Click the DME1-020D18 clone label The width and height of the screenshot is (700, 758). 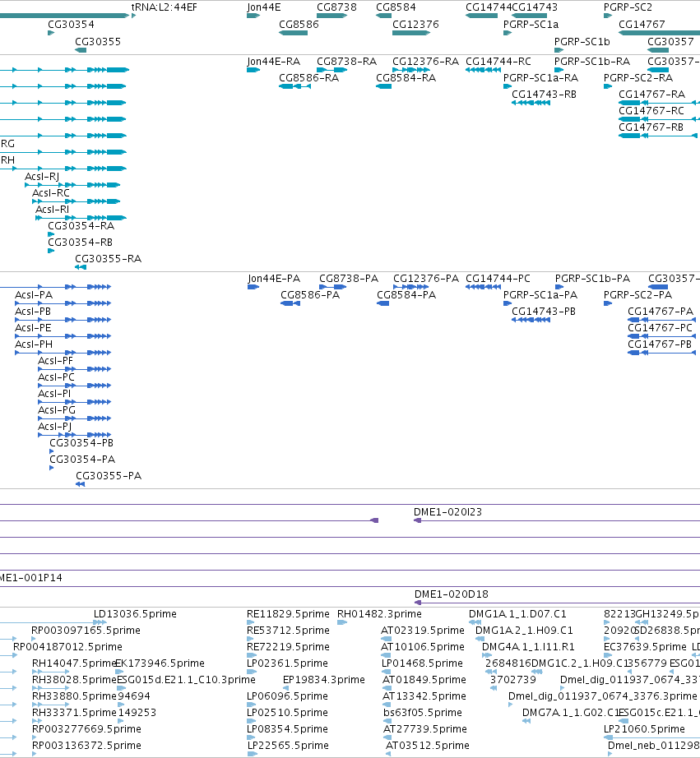point(452,594)
